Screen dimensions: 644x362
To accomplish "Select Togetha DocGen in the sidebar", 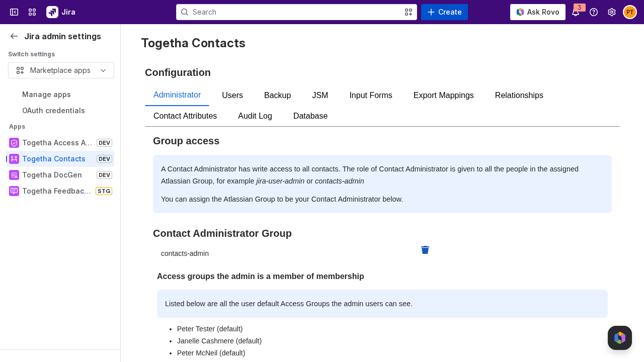I will 60,175.
